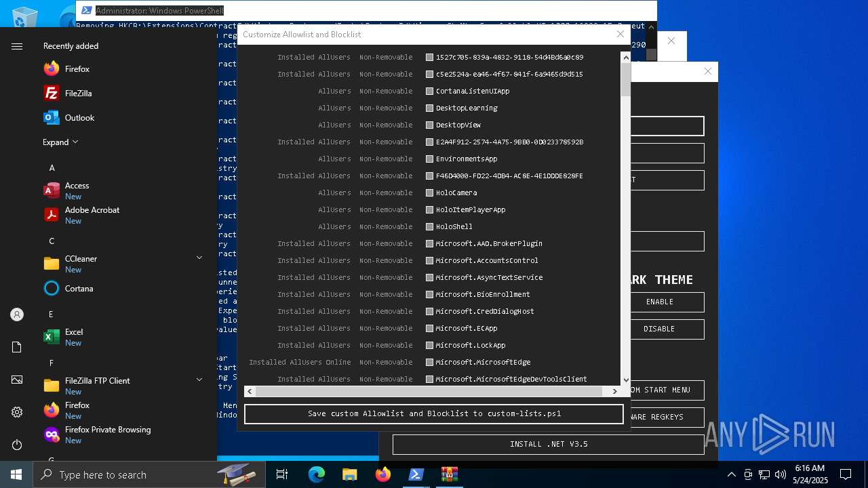Screen dimensions: 868x488
Task: Check the Microsoft.LockApp checkbox
Action: point(429,346)
